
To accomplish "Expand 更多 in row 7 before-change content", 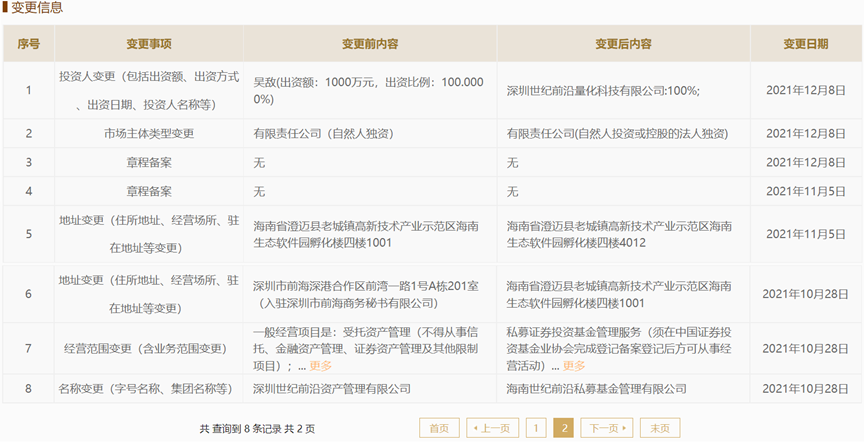I will 321,366.
